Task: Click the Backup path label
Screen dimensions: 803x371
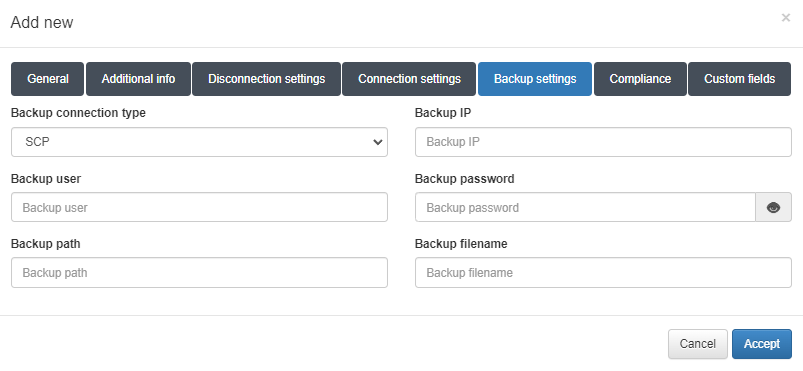Action: [x=46, y=244]
